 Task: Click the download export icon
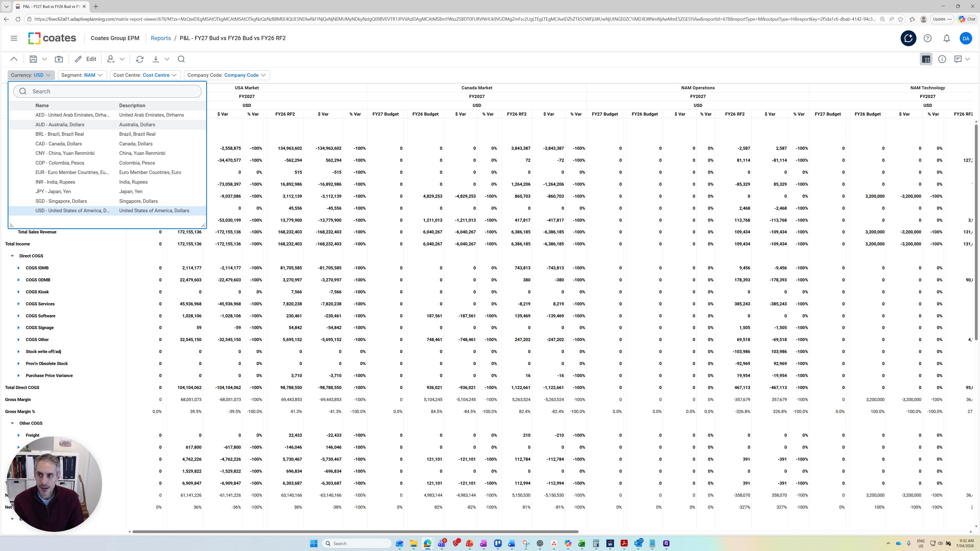pyautogui.click(x=156, y=59)
